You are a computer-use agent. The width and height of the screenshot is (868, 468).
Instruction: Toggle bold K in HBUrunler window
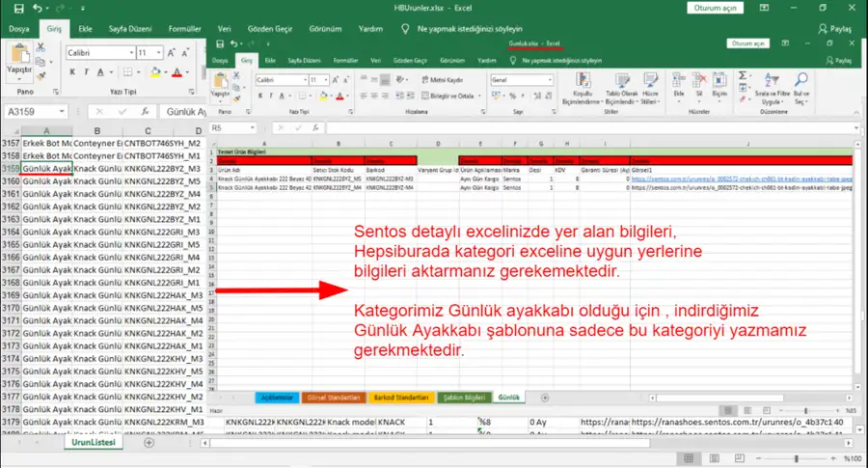(72, 72)
